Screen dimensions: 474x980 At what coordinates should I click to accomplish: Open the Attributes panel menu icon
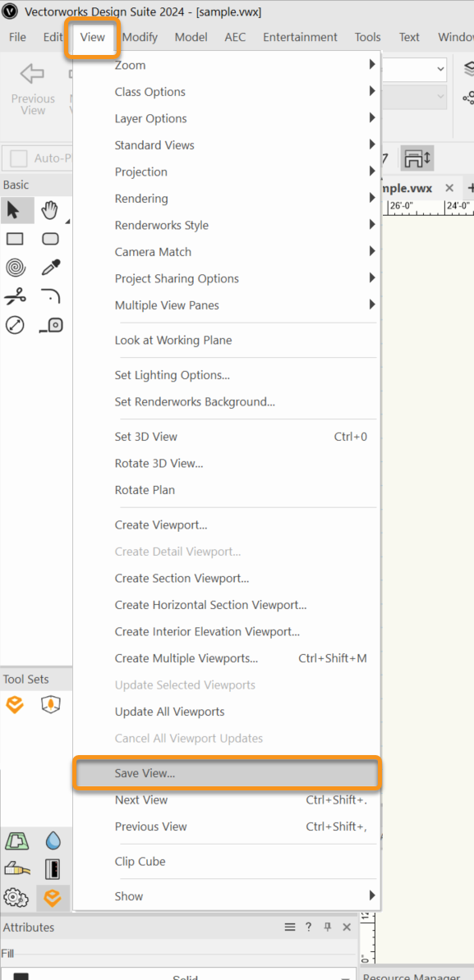pyautogui.click(x=289, y=927)
